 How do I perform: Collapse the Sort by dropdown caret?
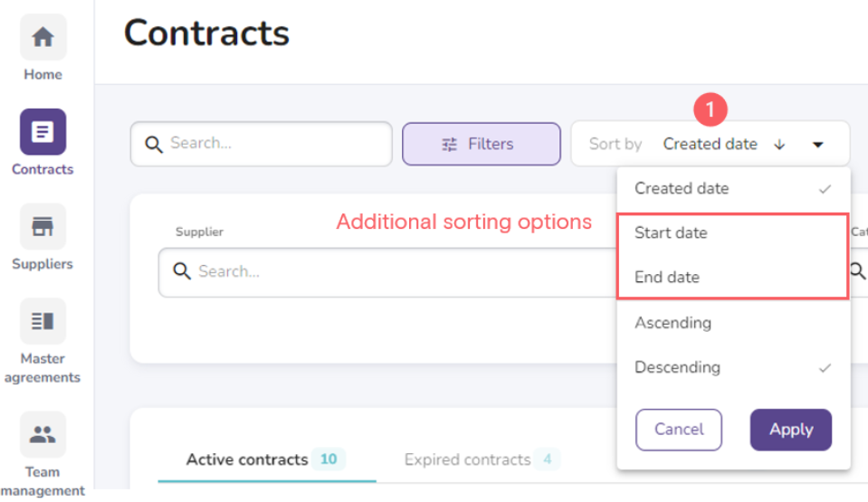[x=818, y=145]
